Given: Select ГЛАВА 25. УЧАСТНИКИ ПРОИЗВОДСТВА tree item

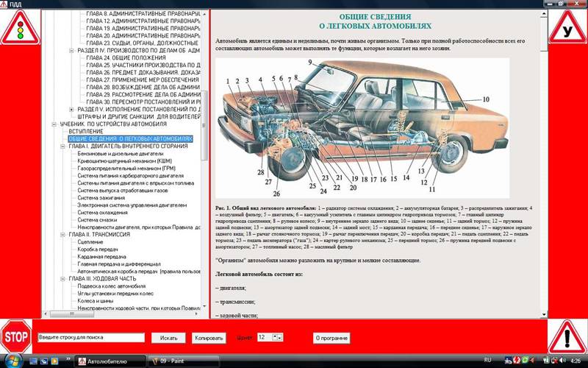Looking at the screenshot, I should pos(143,65).
